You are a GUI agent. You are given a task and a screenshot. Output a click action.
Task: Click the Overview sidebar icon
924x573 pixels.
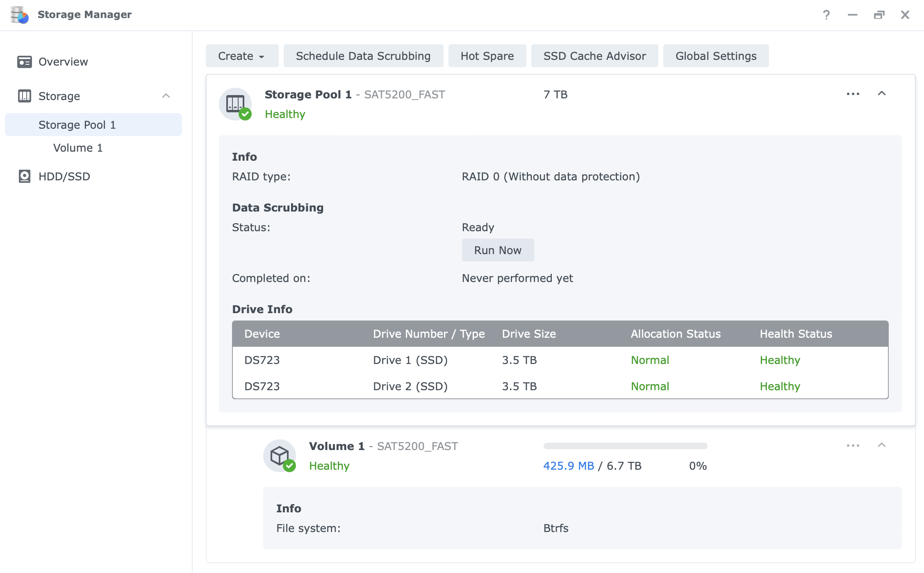25,62
